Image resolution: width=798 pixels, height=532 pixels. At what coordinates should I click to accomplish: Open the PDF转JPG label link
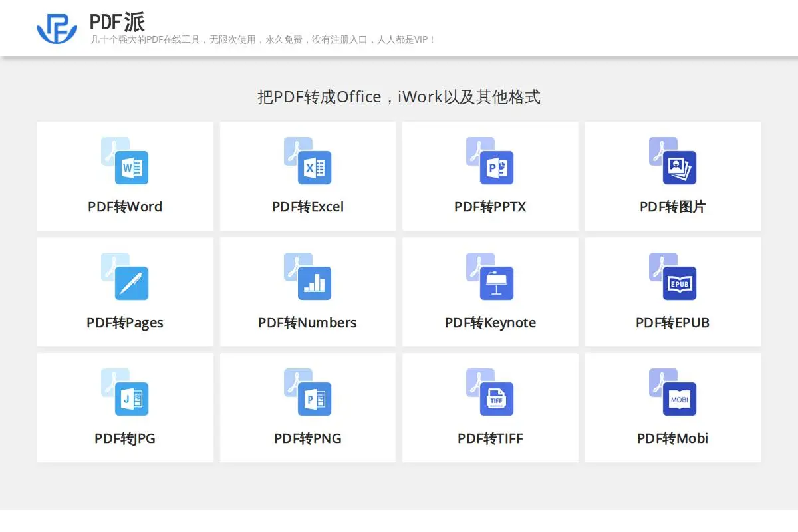click(125, 438)
